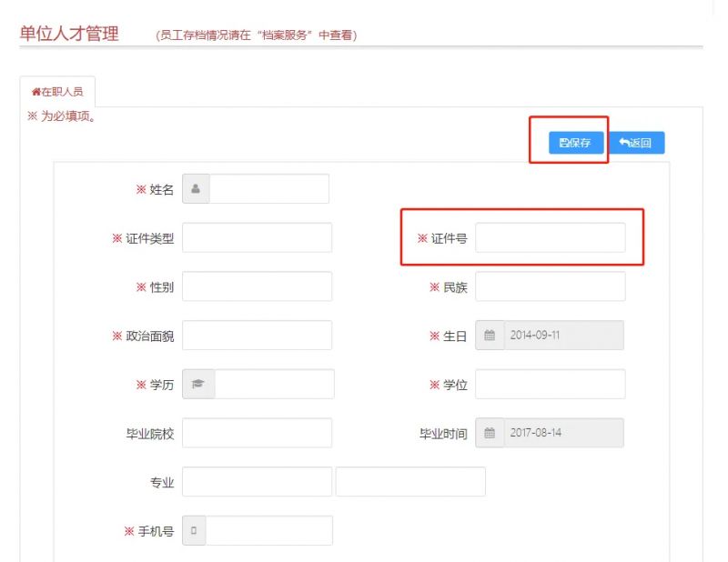
Task: Open the 政治面貌 selection field
Action: click(257, 335)
